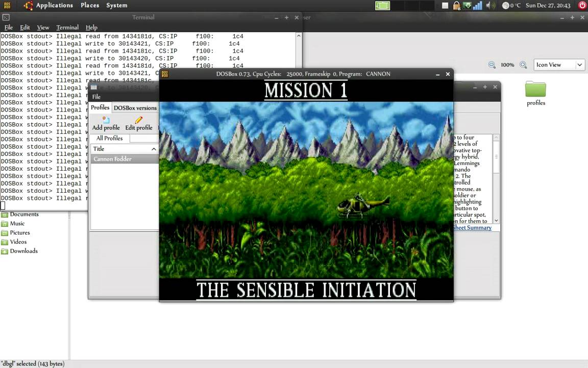Click description panel scrollbar up arrow
Screen dimensions: 588x368
pyautogui.click(x=496, y=137)
